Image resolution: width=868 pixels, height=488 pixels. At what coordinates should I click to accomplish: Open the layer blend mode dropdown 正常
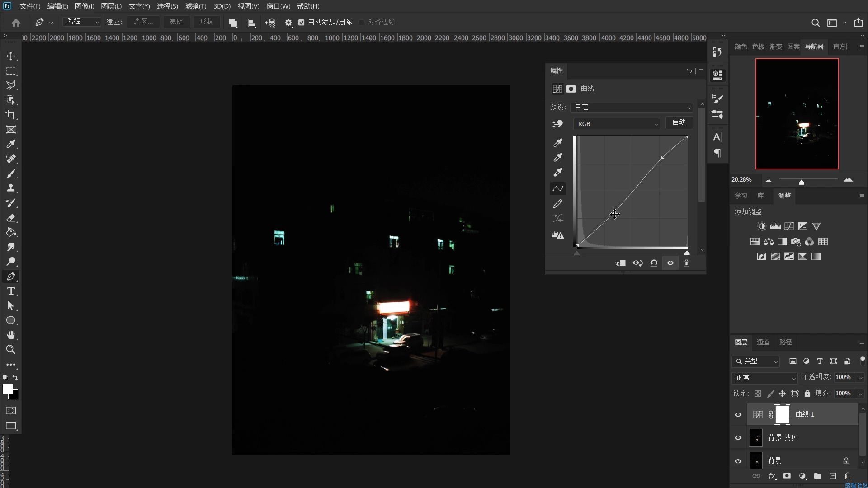click(764, 378)
